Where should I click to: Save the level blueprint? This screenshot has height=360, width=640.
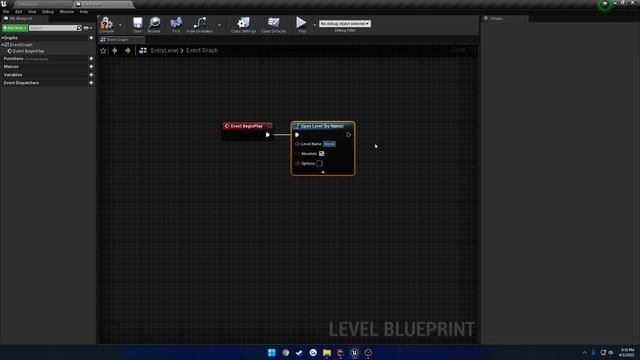pos(138,24)
